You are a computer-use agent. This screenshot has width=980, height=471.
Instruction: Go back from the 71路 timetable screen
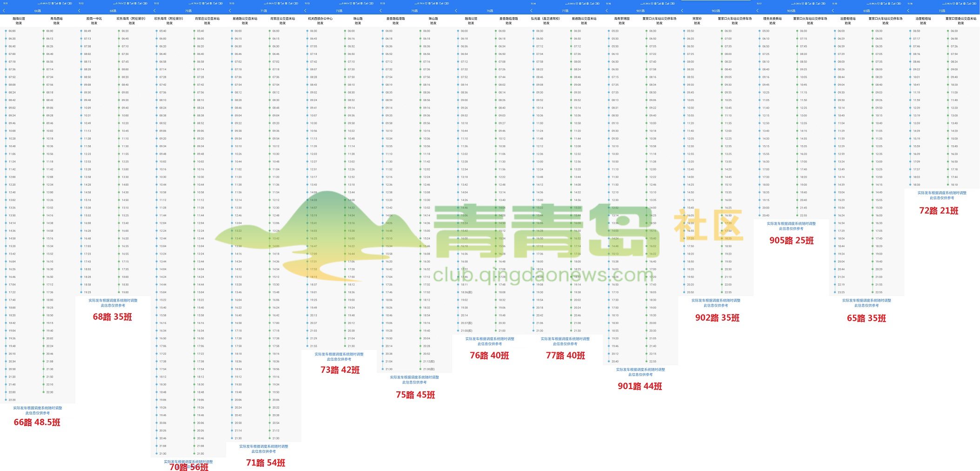click(230, 11)
